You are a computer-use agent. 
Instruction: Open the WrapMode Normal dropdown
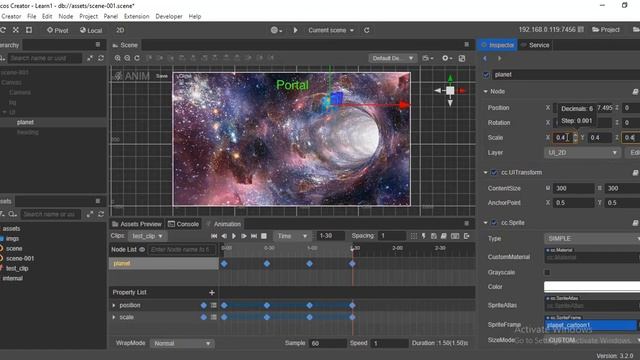[x=182, y=344]
